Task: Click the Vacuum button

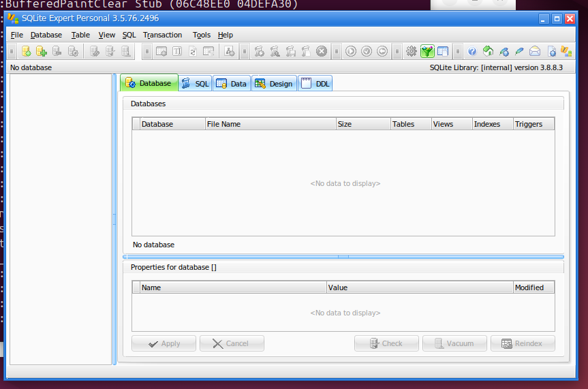Action: 454,343
